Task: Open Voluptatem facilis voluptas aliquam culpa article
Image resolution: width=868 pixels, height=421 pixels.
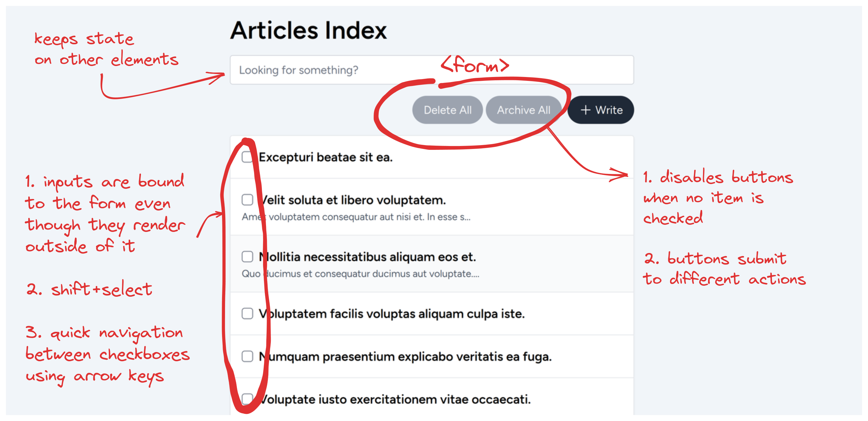Action: pos(391,314)
